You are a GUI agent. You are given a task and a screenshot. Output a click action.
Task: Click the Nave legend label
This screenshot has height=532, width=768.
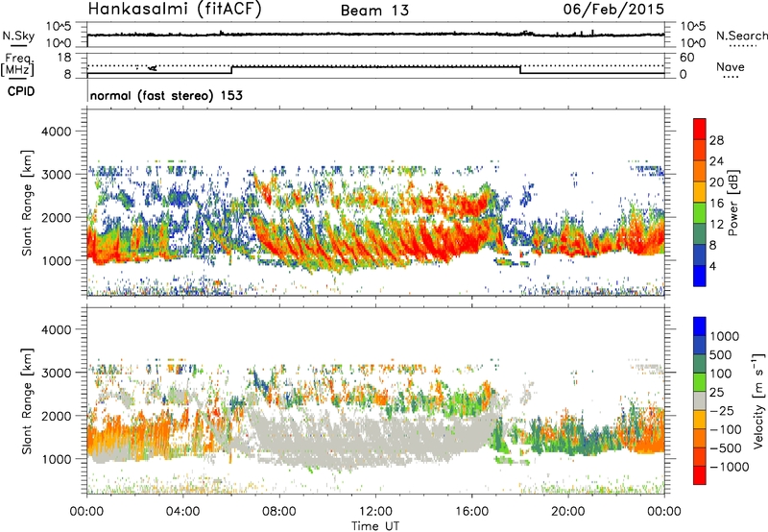[731, 66]
